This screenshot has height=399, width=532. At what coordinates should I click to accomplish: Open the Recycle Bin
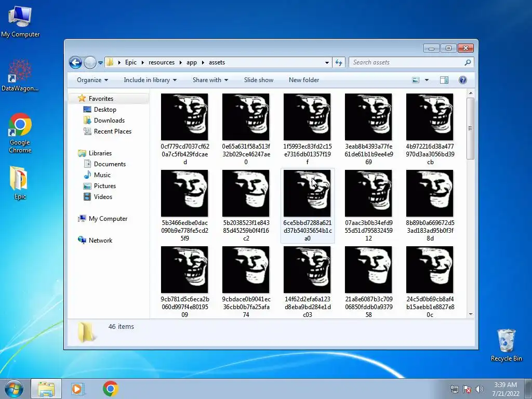506,345
